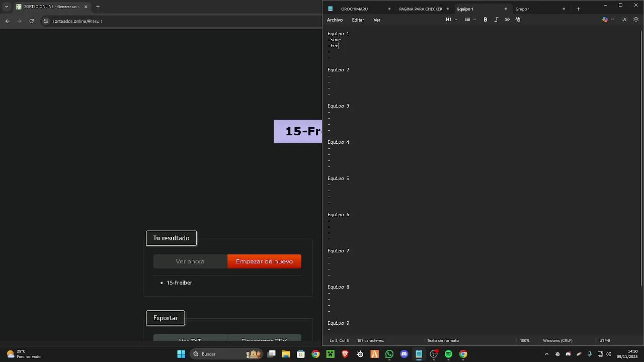Add a new Notepad tab

point(578,9)
